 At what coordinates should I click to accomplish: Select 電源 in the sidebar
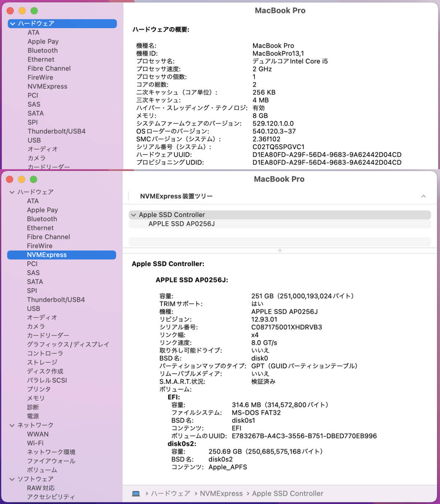33,416
